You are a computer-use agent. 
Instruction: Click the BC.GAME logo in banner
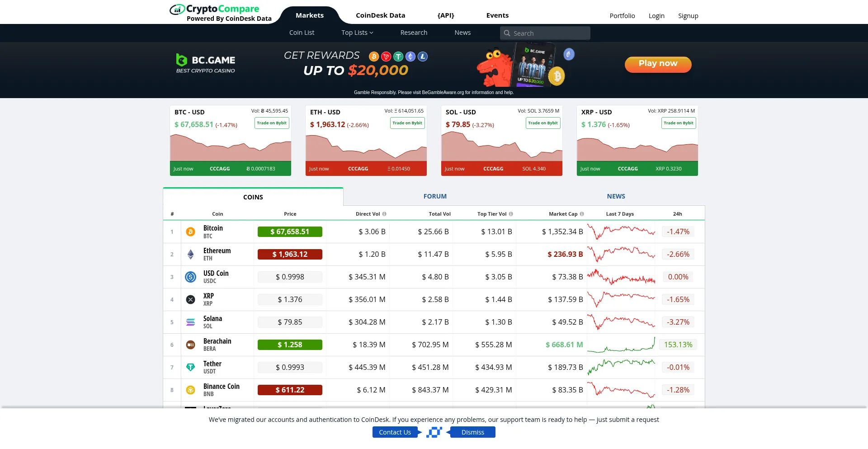205,63
